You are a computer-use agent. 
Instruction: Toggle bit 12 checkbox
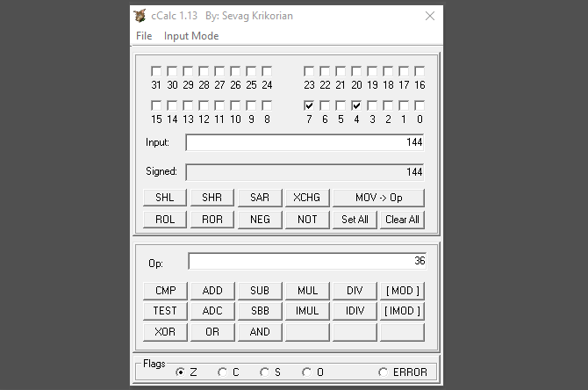(204, 105)
